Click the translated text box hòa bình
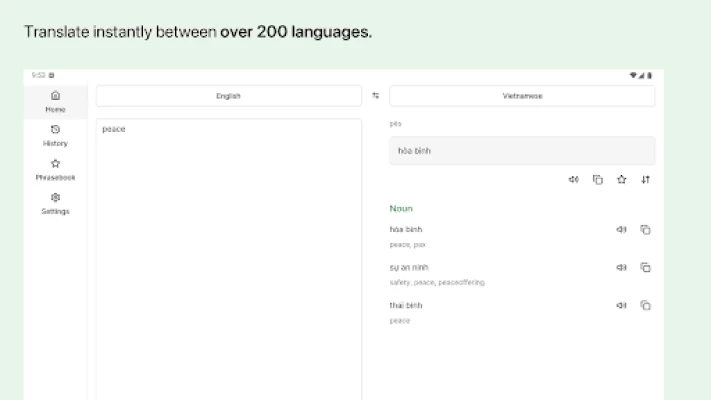The height and width of the screenshot is (400, 711). pos(522,151)
